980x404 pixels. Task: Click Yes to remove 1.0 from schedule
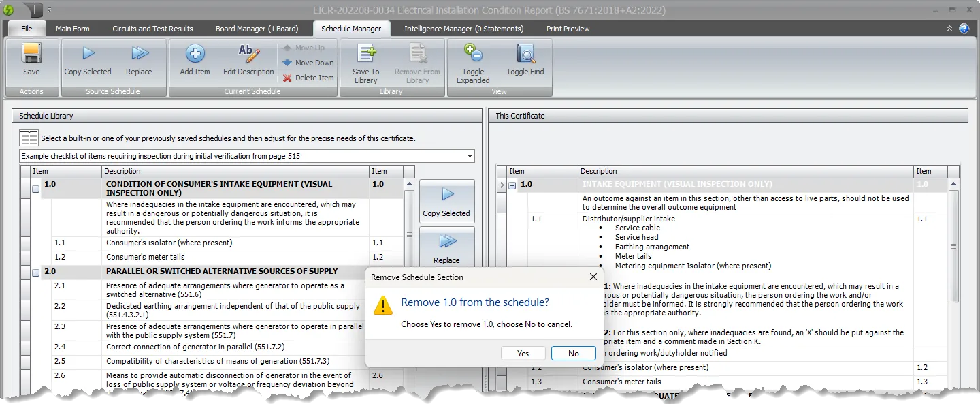522,353
